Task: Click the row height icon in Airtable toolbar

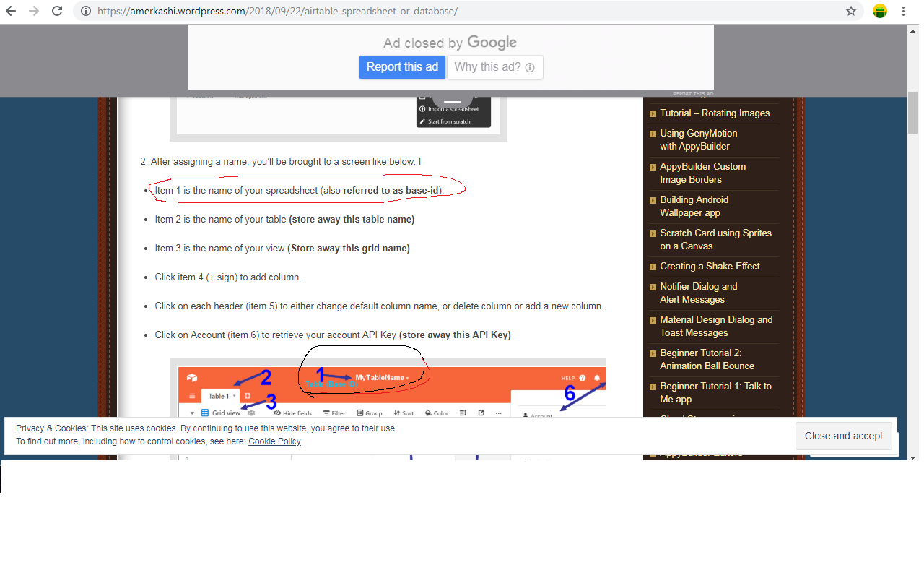Action: click(x=463, y=413)
